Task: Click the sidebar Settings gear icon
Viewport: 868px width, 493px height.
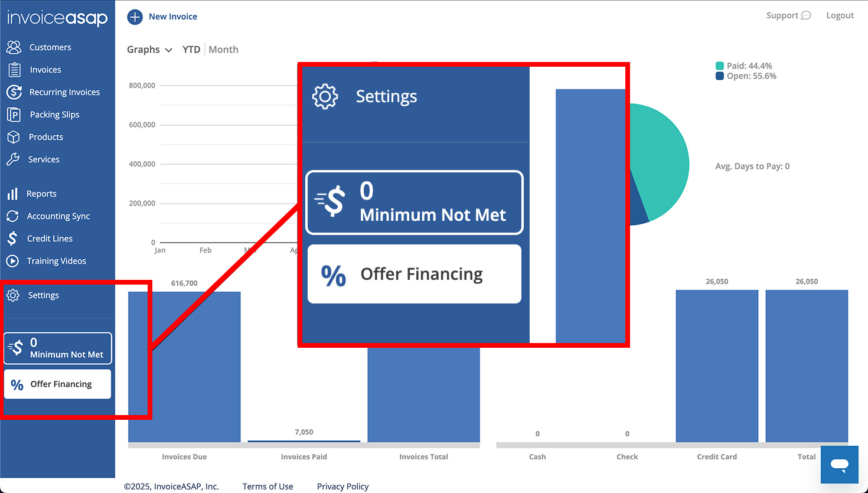Action: coord(13,295)
